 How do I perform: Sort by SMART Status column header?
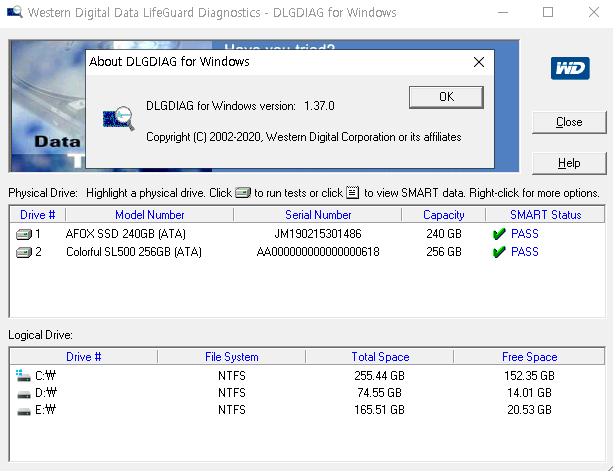(545, 215)
